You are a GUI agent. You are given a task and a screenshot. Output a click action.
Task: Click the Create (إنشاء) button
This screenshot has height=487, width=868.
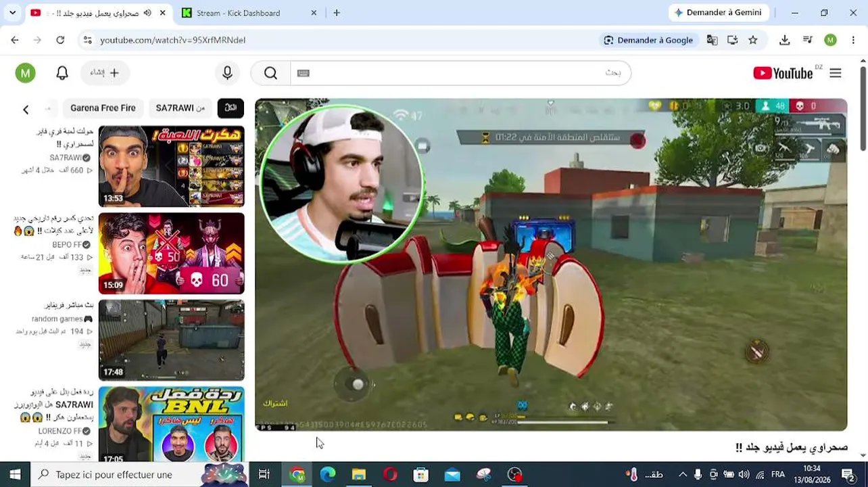[x=105, y=73]
